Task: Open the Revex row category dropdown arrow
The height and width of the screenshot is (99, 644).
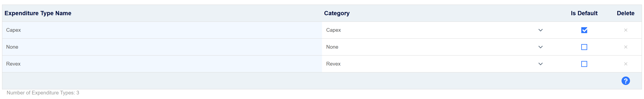Action: coord(540,64)
